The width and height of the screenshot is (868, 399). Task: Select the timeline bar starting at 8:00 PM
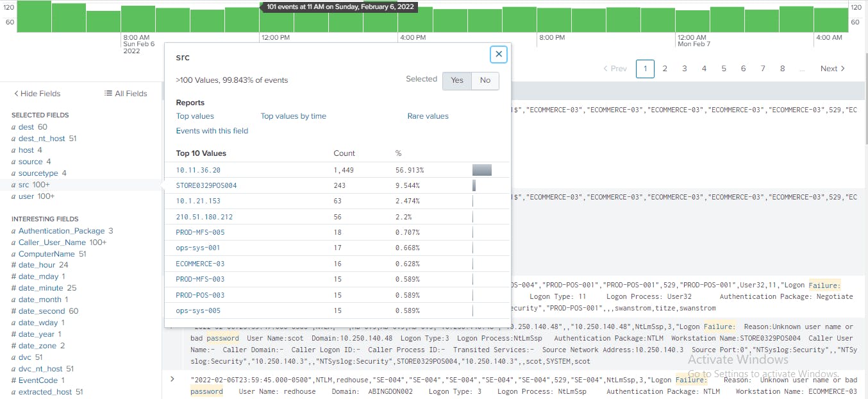pos(554,19)
